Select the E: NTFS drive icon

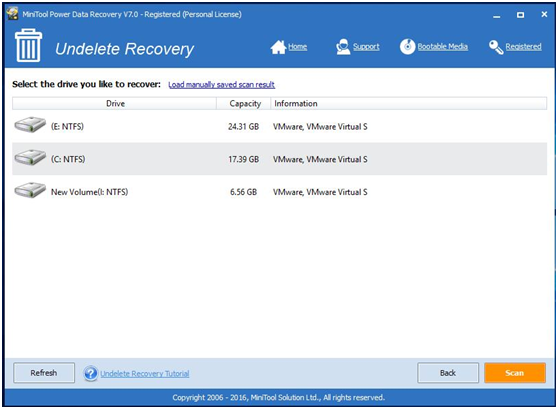30,125
